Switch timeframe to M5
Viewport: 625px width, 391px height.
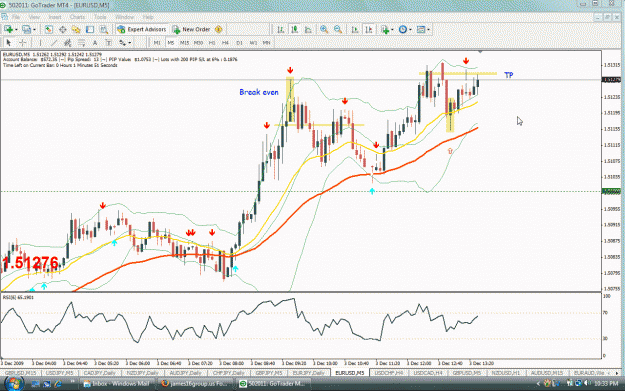171,43
